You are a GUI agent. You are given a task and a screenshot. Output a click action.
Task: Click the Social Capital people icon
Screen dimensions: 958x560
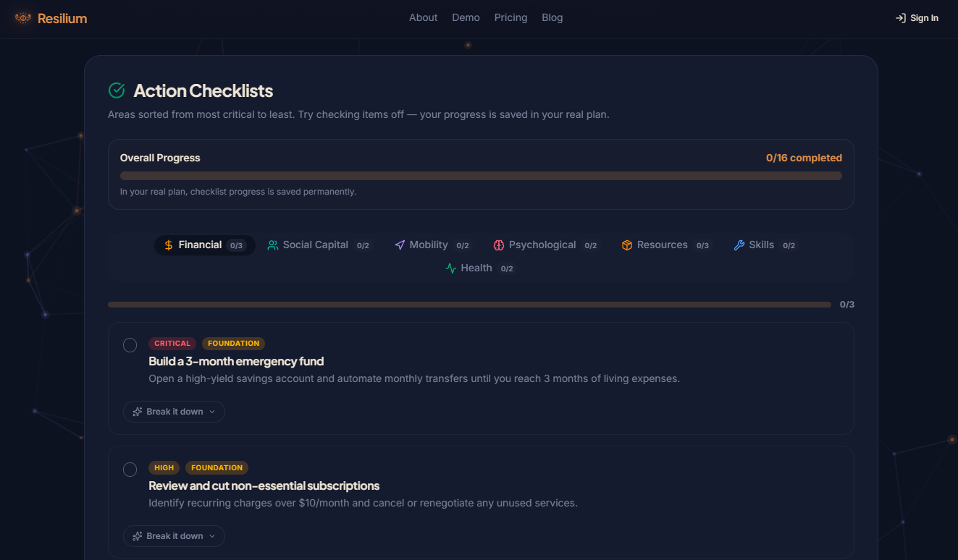pyautogui.click(x=273, y=245)
